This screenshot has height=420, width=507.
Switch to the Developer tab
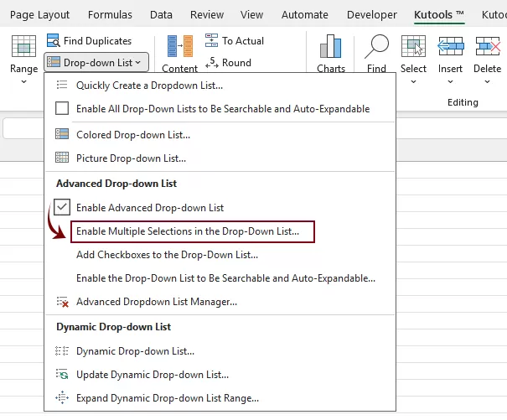point(372,14)
